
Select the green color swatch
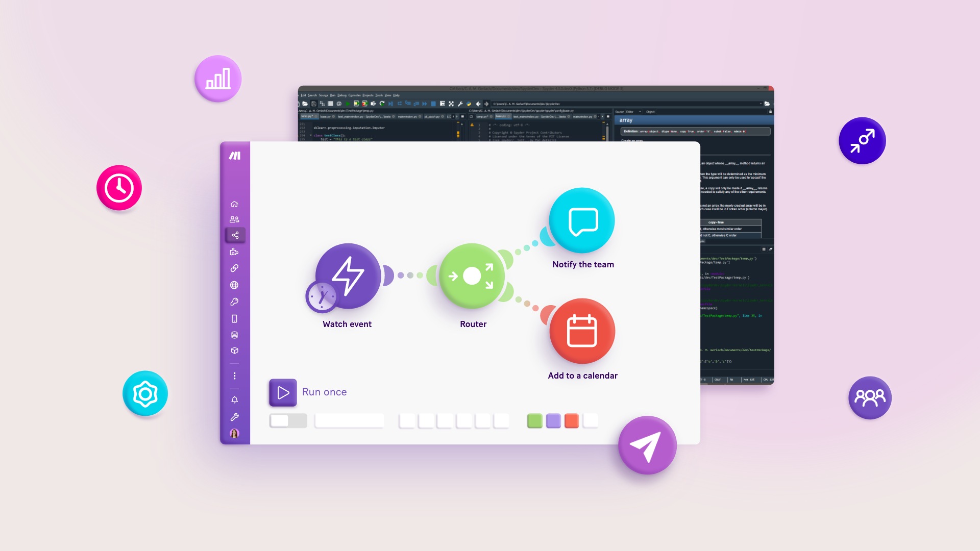pos(534,420)
